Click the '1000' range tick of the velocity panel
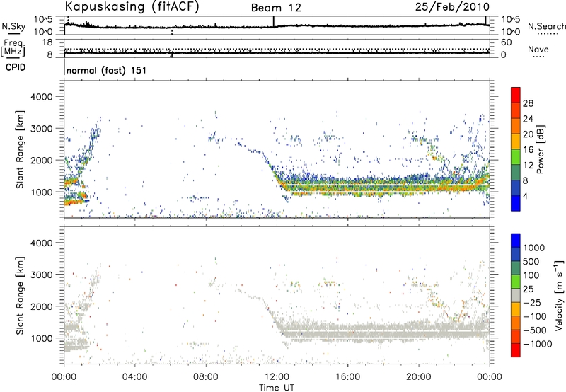The height and width of the screenshot is (392, 566). pos(41,338)
